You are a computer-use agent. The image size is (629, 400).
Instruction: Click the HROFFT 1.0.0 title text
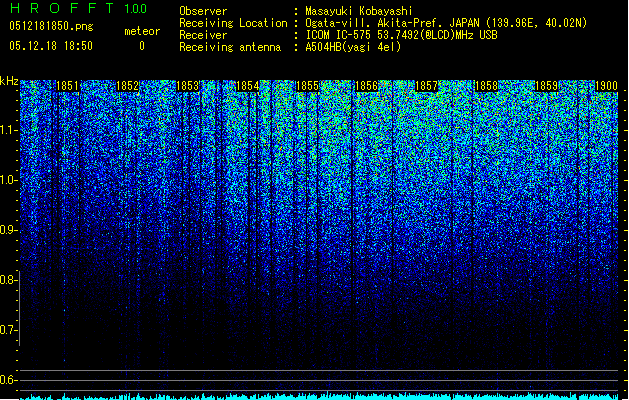click(x=79, y=8)
